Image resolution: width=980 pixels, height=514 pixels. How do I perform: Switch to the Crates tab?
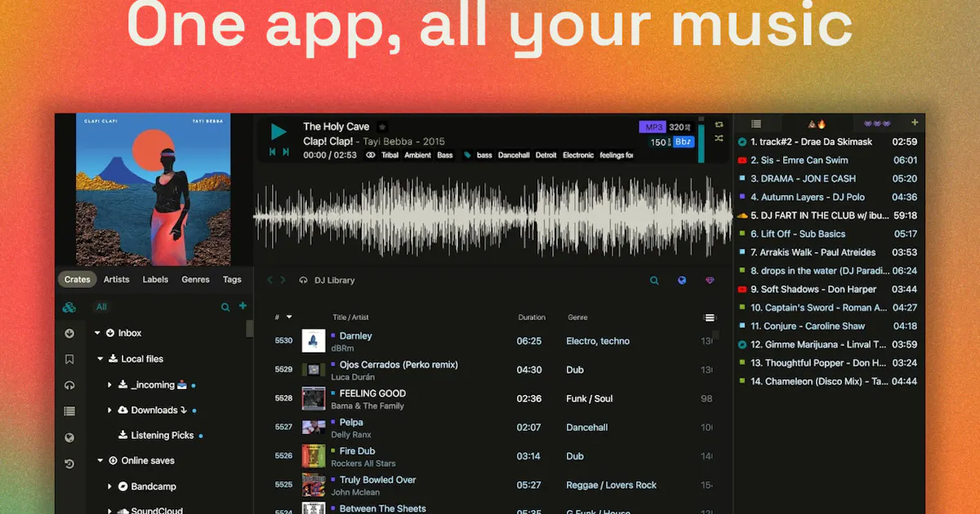[78, 279]
